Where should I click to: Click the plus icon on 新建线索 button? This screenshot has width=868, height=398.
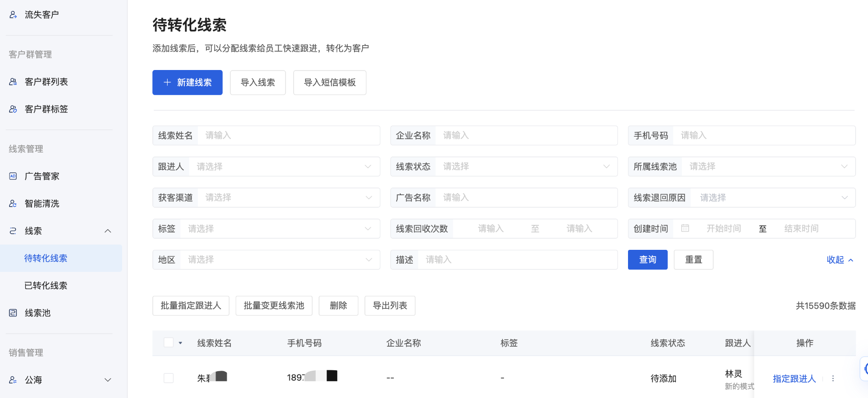[167, 82]
